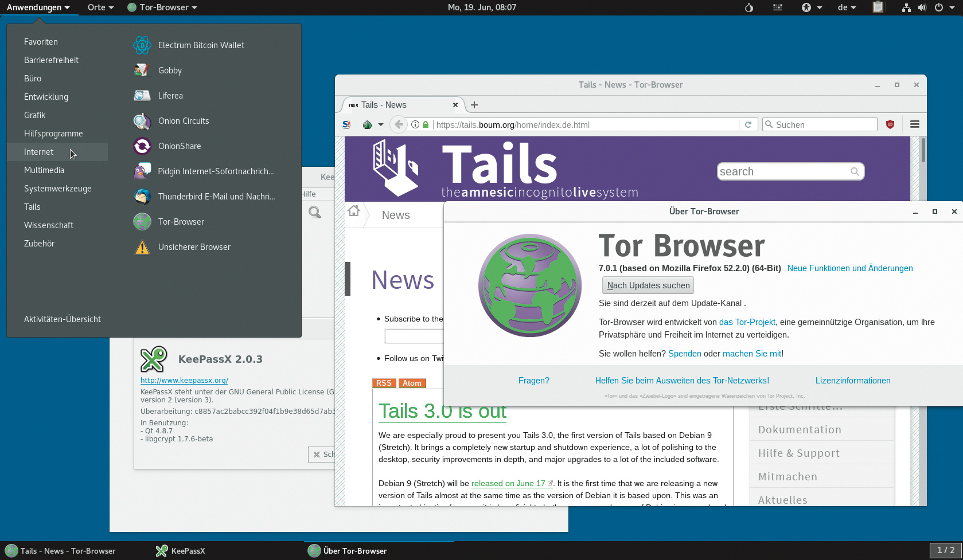Focus the Suchen search box in toolbar
The width and height of the screenshot is (963, 560).
pos(820,124)
